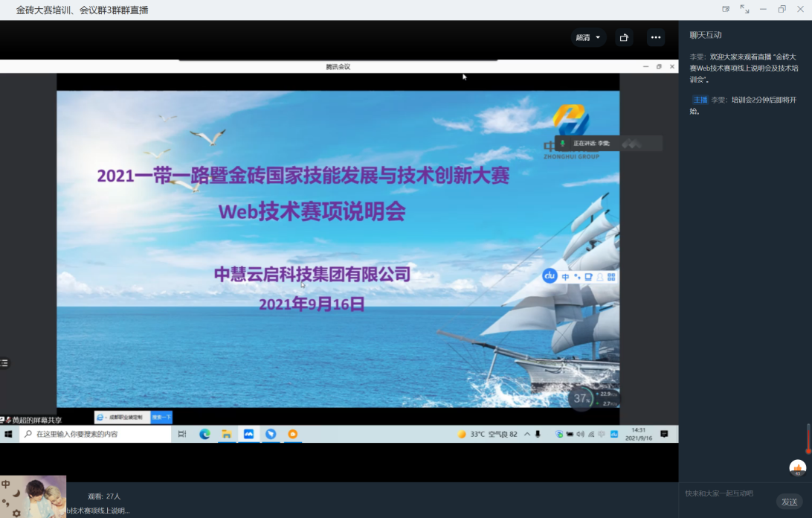The height and width of the screenshot is (518, 812).
Task: Click the blue round taskbar app icon
Action: (271, 434)
